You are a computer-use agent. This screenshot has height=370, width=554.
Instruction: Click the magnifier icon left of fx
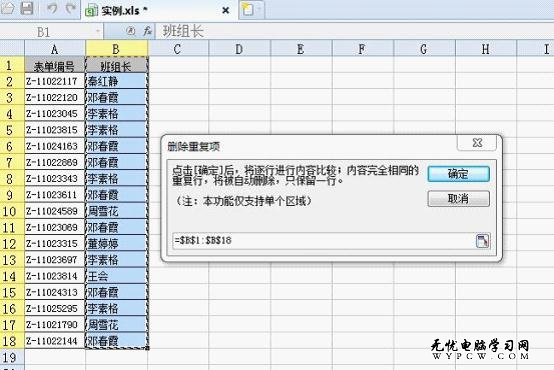coord(131,31)
